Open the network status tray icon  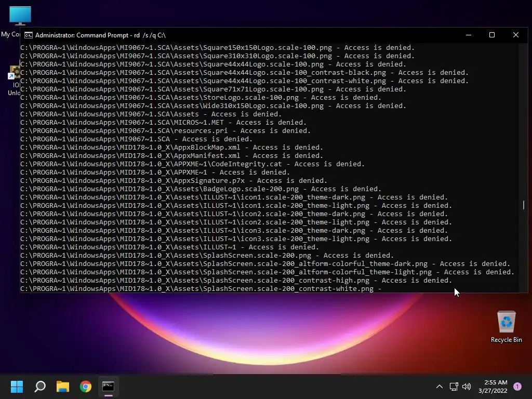tap(454, 387)
